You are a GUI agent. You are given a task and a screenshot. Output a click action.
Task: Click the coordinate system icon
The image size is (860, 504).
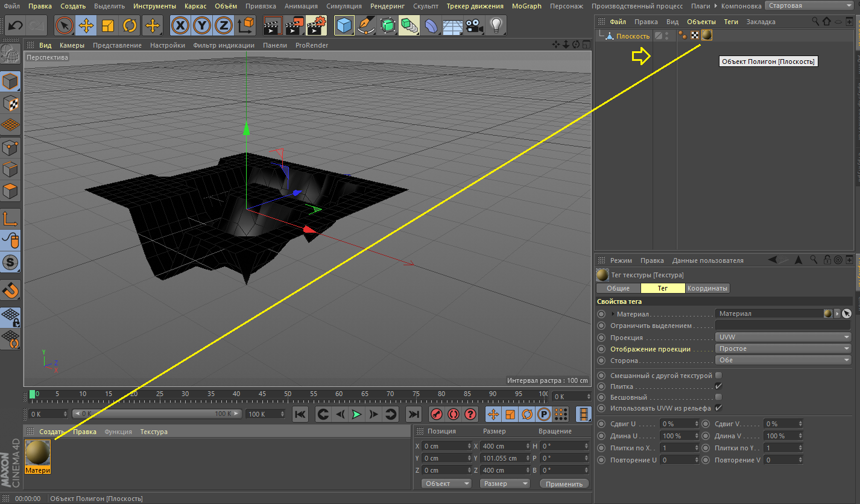[x=246, y=25]
